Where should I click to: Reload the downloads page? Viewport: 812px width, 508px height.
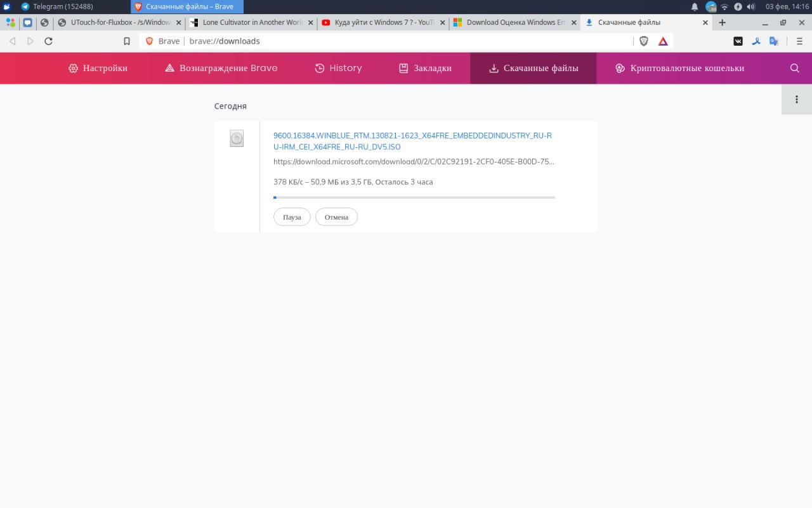click(x=49, y=41)
